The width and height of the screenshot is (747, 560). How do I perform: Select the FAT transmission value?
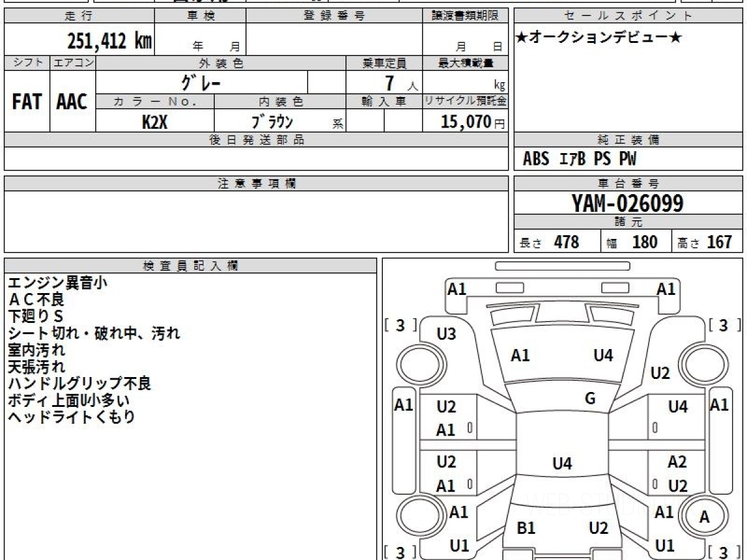pos(27,101)
